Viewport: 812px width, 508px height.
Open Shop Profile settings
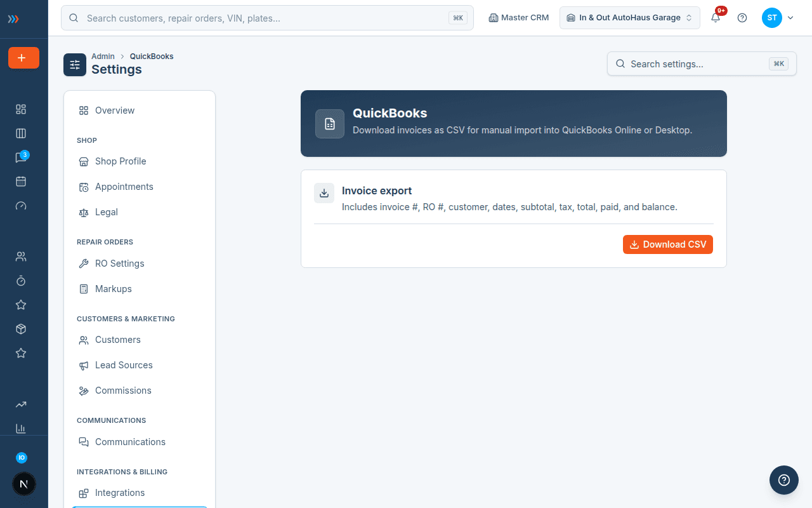[140, 161]
